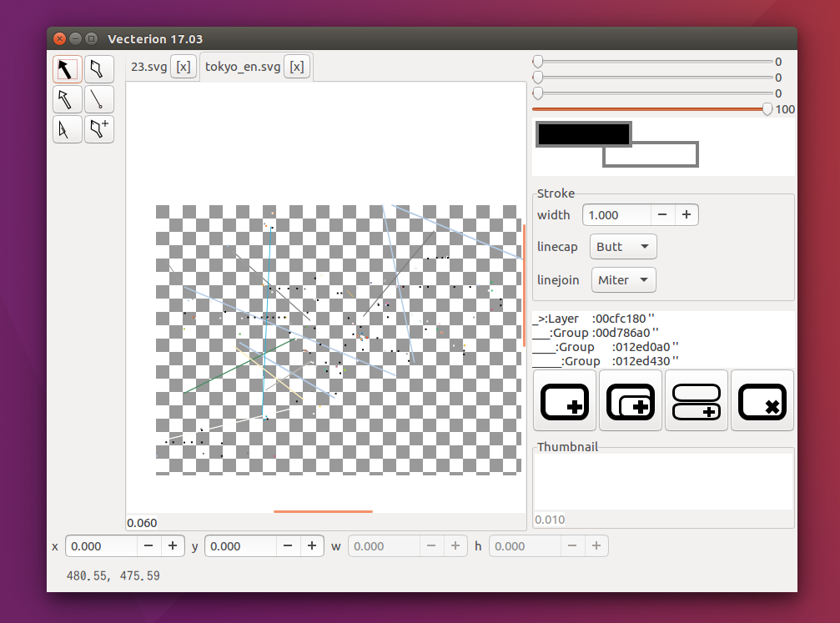Click the stroke width input field

coord(616,215)
